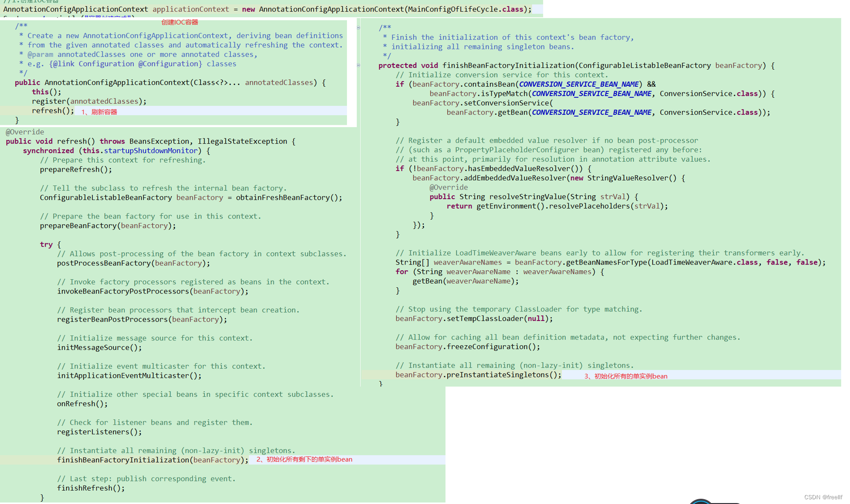Click 'beanFactory.setConversionService(' line

coord(483,103)
